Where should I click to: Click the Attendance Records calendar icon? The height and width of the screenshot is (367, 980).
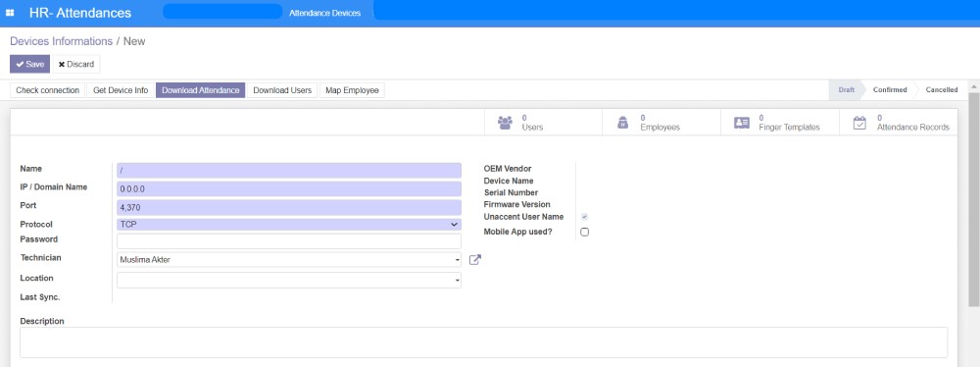tap(860, 123)
